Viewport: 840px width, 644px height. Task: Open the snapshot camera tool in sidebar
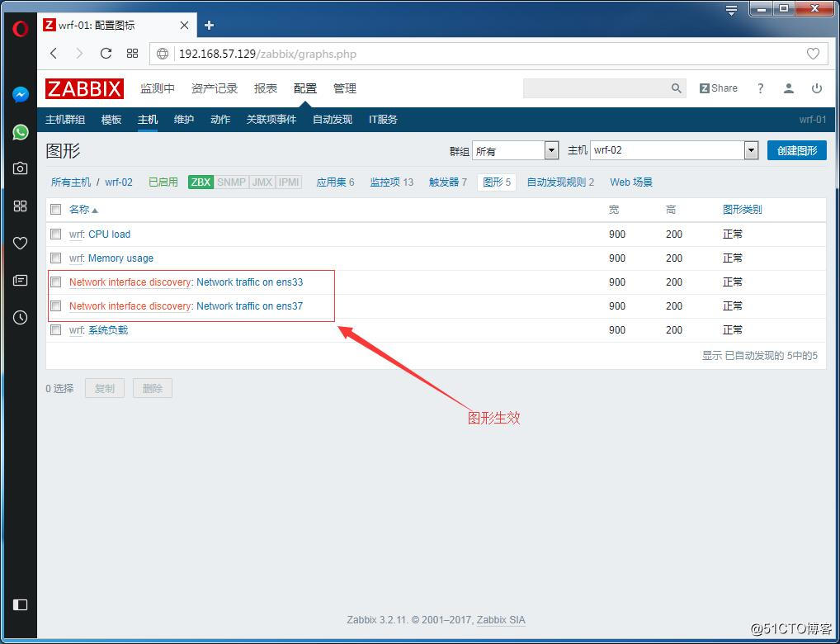[x=21, y=168]
